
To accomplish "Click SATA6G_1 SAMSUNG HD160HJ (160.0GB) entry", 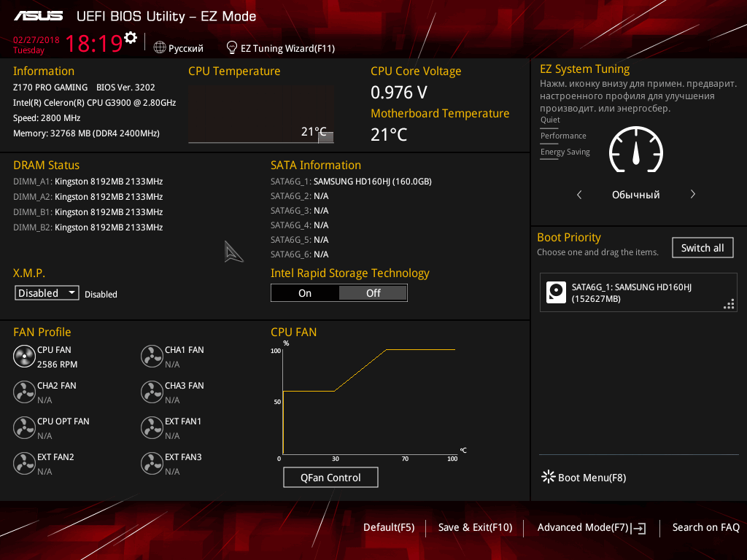I will [351, 182].
